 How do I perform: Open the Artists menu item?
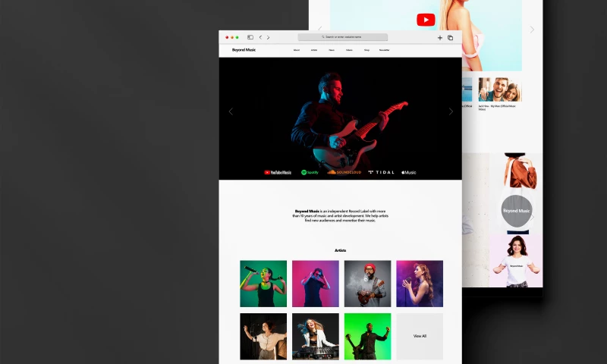(314, 50)
